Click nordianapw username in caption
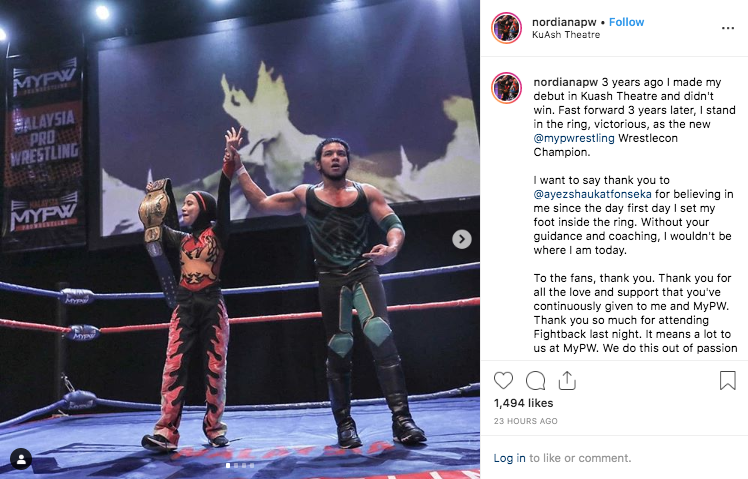 click(x=566, y=82)
